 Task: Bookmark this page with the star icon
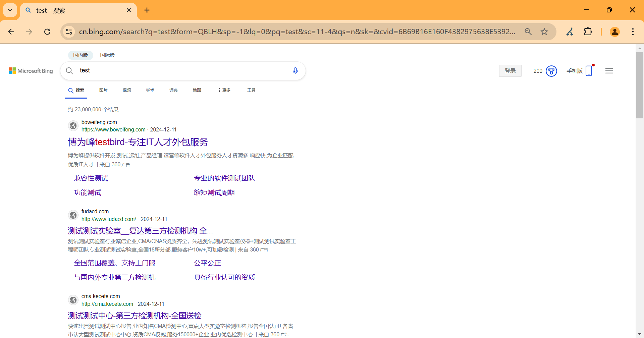(x=544, y=32)
